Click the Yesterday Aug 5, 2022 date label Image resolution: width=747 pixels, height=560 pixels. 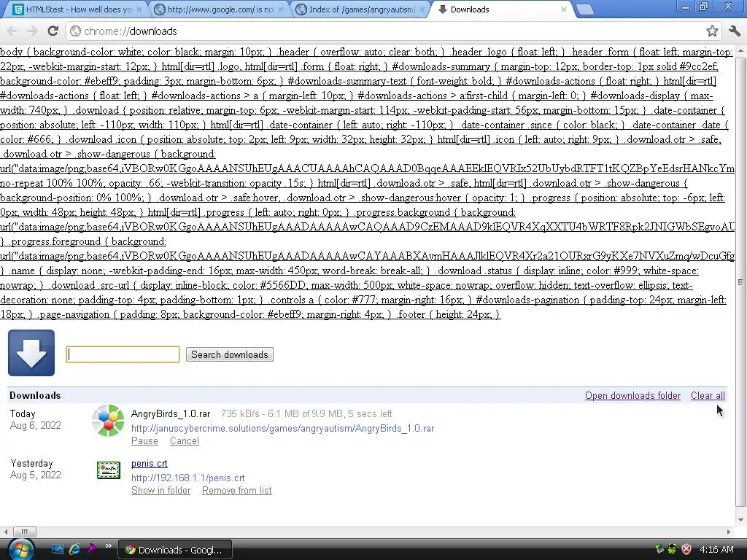(x=35, y=469)
